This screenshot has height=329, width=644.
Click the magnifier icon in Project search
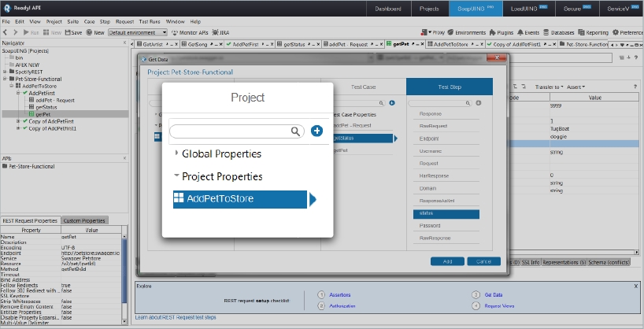pyautogui.click(x=296, y=131)
